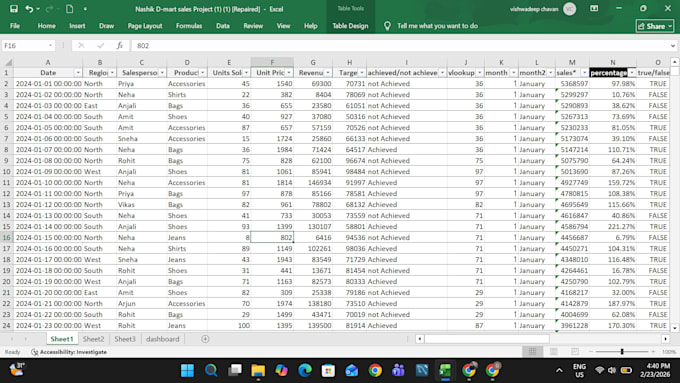Open the Help ribbon tab

tap(311, 26)
